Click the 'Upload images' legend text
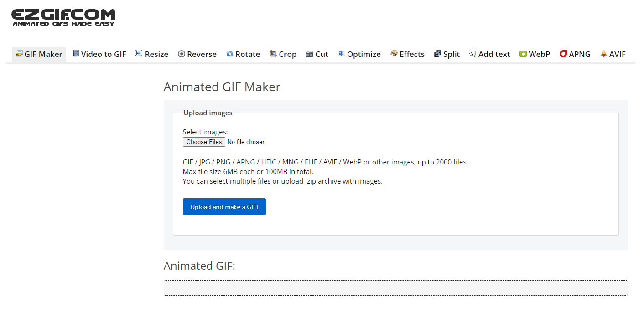644x323 pixels. (208, 113)
